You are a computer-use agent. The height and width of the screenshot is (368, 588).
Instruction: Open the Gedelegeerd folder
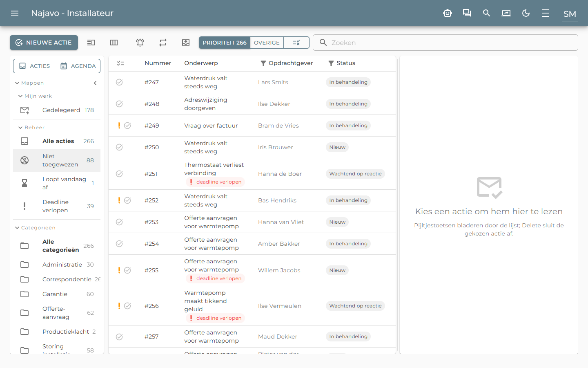(x=57, y=110)
